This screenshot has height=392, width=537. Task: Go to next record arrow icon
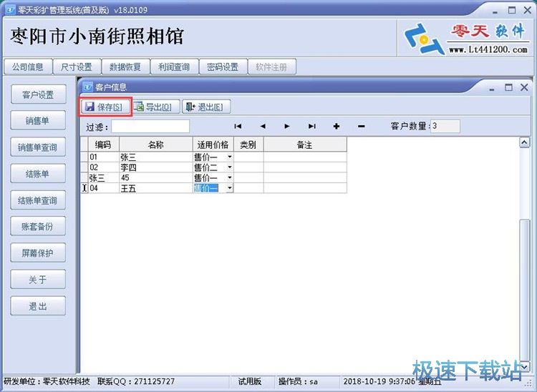(x=287, y=126)
